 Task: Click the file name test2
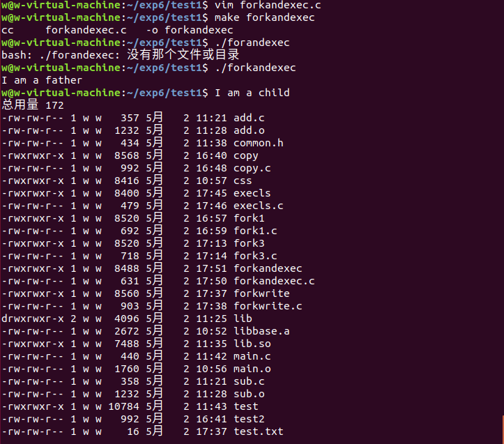249,419
